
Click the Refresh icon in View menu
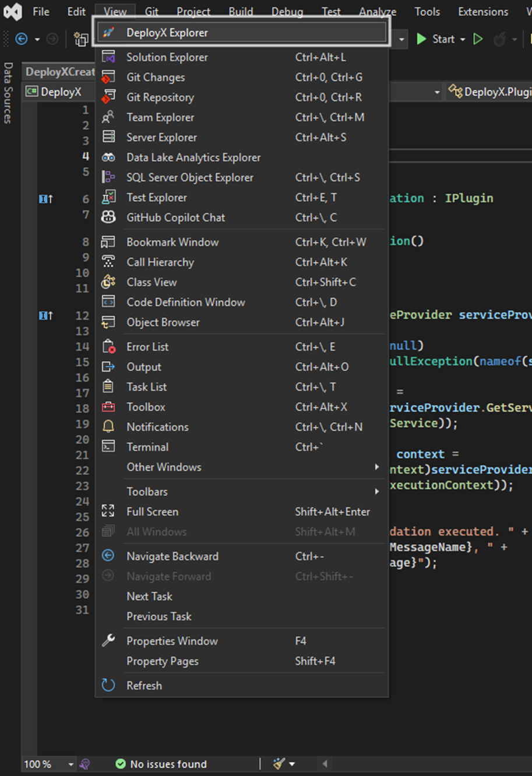coord(108,686)
